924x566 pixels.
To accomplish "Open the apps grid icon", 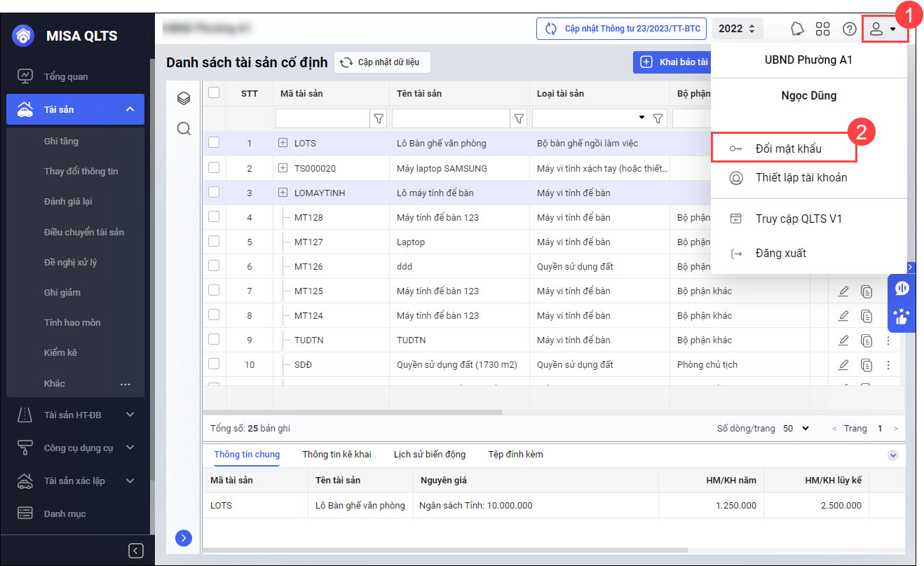I will [x=822, y=29].
